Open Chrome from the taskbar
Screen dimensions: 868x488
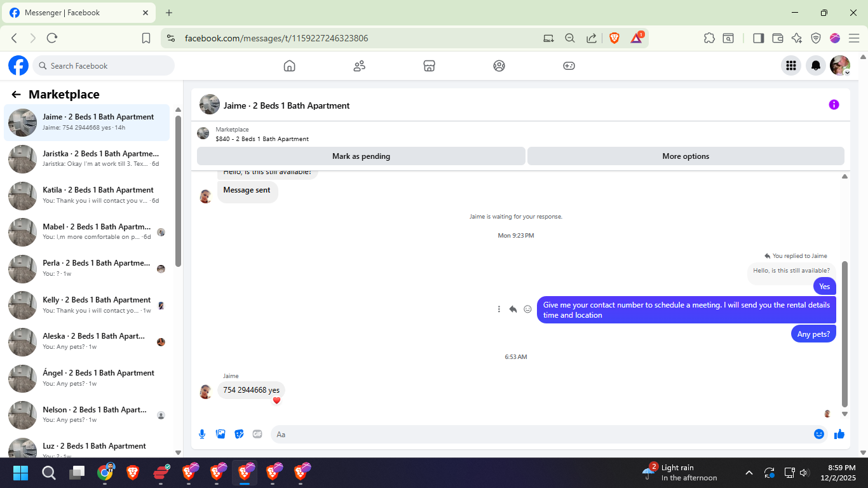point(105,472)
